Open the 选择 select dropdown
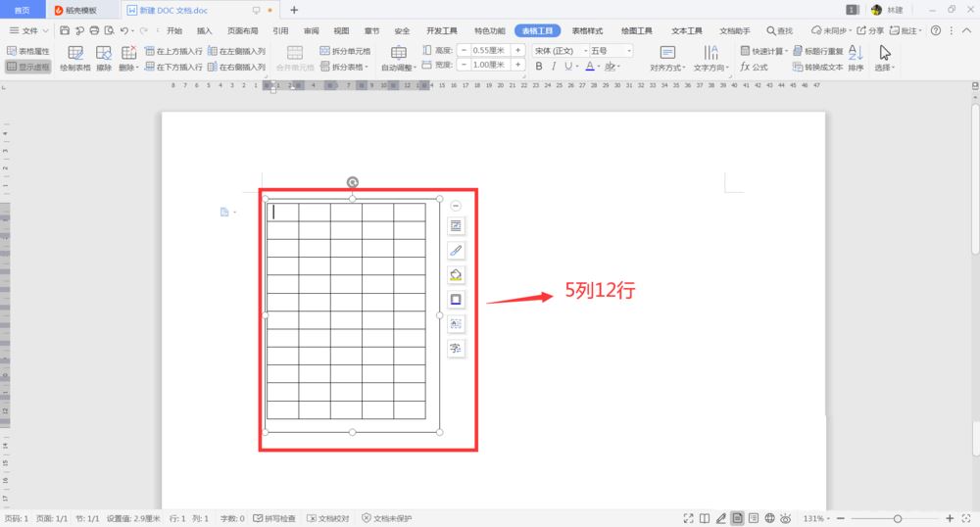 (x=884, y=68)
